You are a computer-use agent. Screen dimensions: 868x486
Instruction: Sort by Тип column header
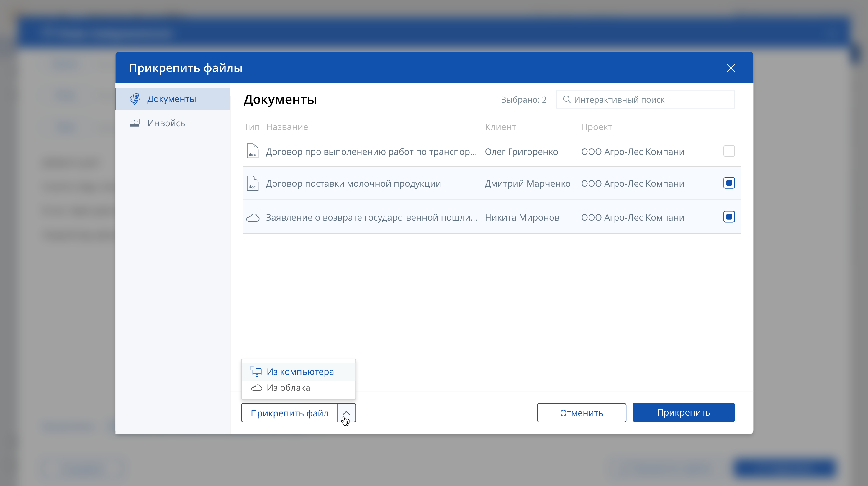(252, 127)
